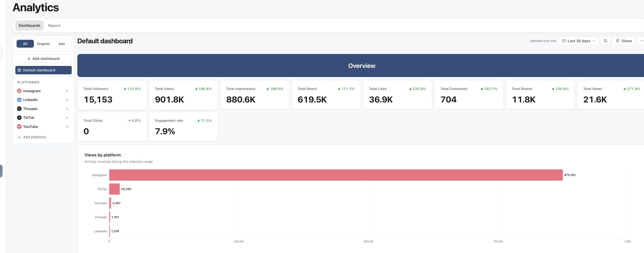Screen dimensions: 644x253
Task: Click the Engagement rate card
Action: pyautogui.click(x=183, y=127)
